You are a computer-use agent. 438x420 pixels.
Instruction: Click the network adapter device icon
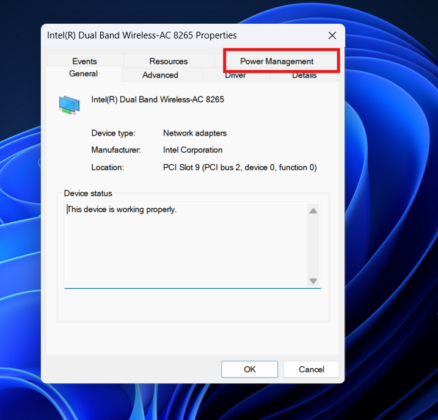point(69,105)
